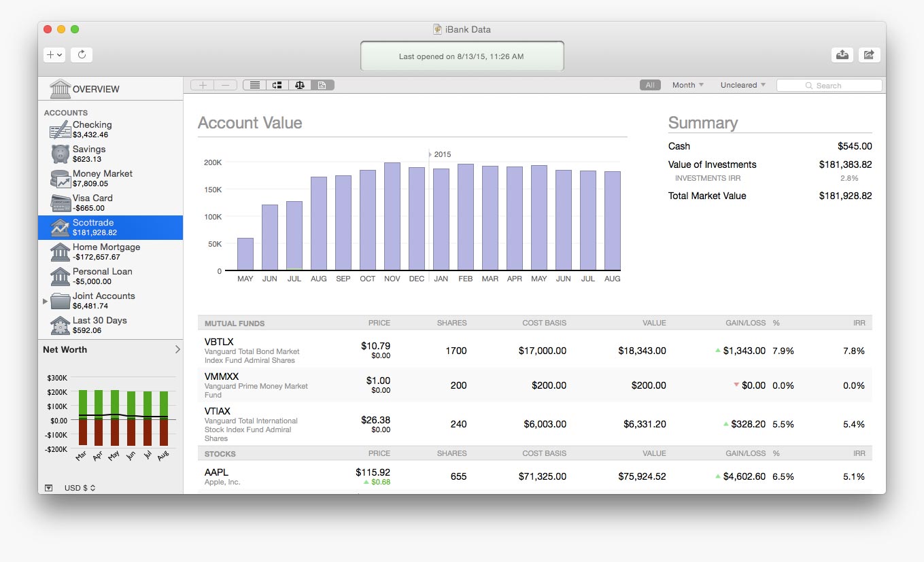Click the Last 30 Days label

[x=100, y=320]
